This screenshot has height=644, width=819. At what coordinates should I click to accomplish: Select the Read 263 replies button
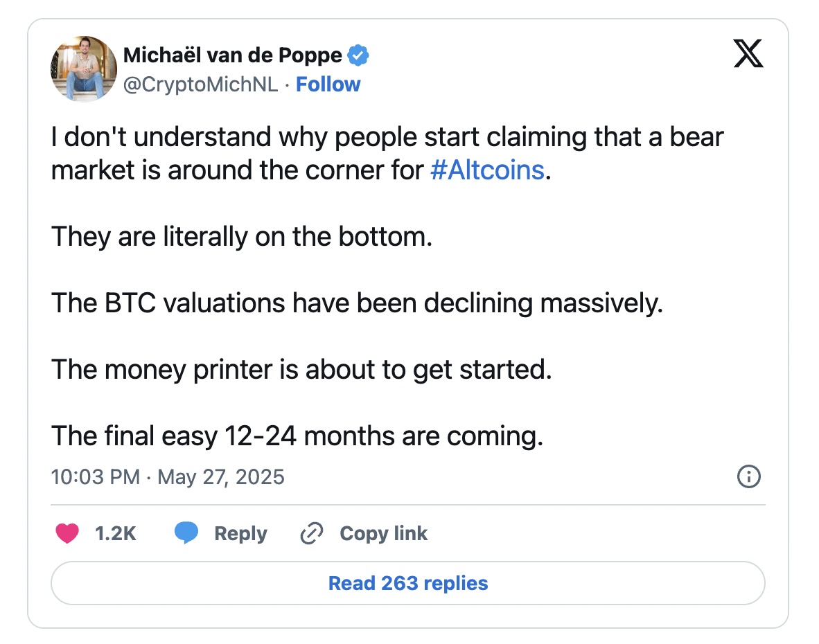[408, 583]
